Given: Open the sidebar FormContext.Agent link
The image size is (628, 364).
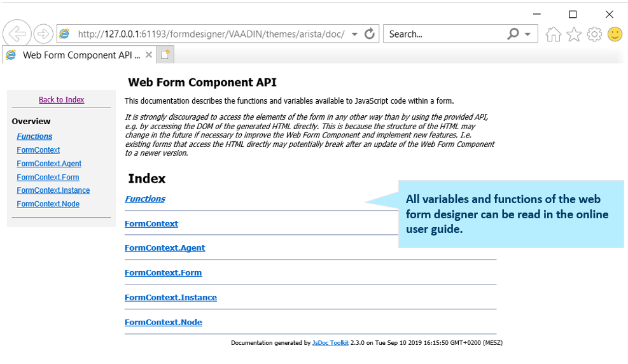Looking at the screenshot, I should (x=49, y=164).
